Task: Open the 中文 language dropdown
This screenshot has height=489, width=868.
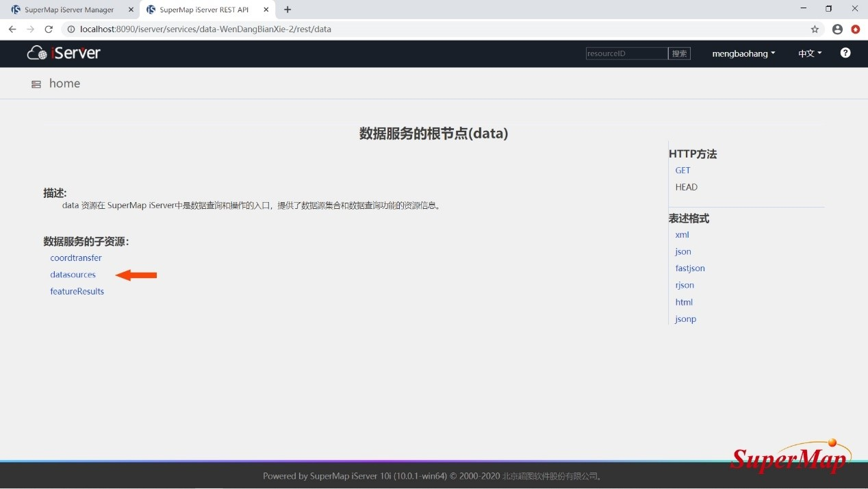Action: click(810, 53)
